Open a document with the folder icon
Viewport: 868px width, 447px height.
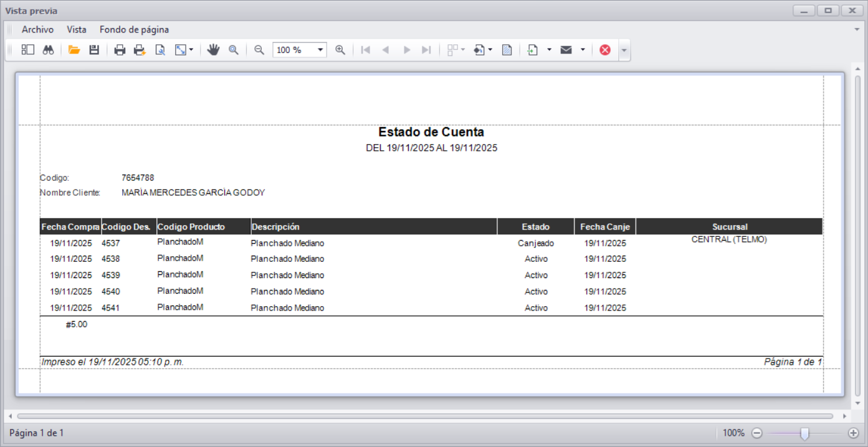(x=74, y=50)
